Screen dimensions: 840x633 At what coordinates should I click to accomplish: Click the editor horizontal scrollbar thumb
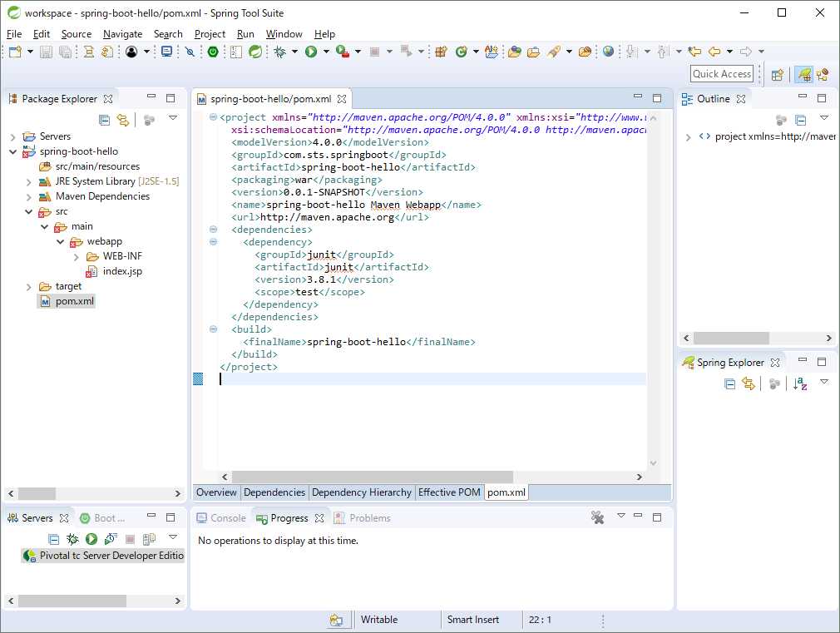(373, 477)
